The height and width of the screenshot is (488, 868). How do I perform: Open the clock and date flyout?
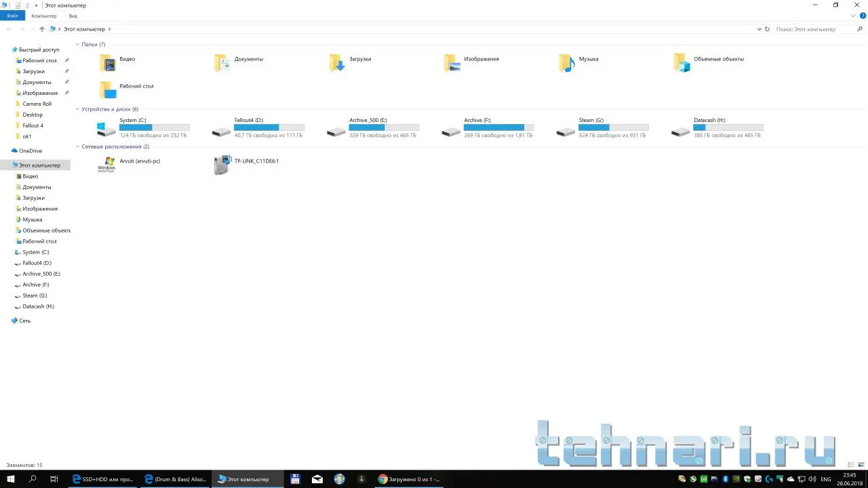point(848,479)
